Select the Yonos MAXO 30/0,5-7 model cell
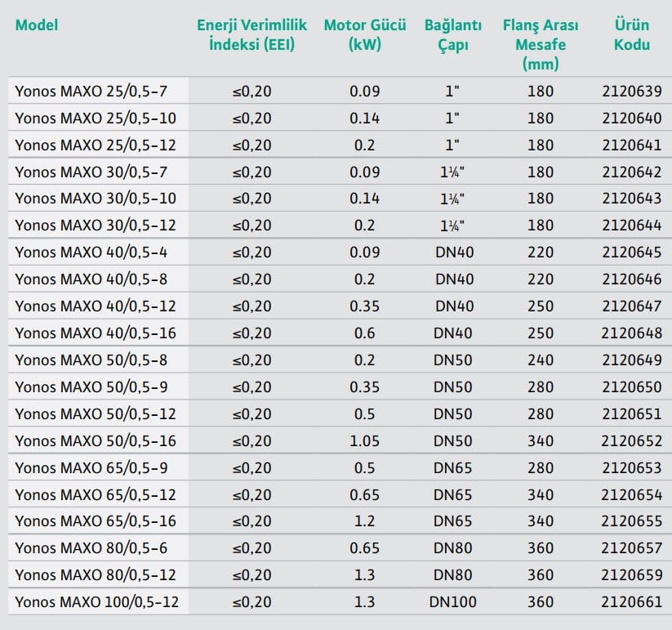The image size is (672, 630). (x=98, y=172)
